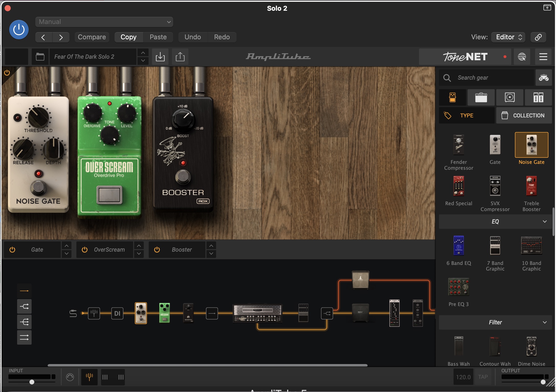Screen dimensions: 556x392
Task: Collapse the EQ category
Action: (x=495, y=222)
